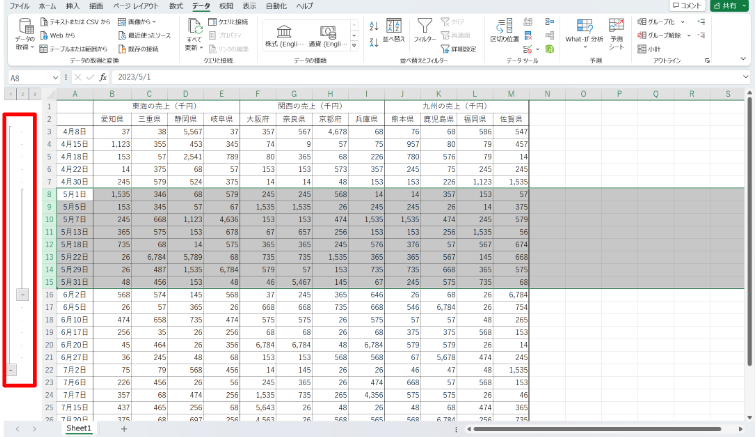Click the vertical scrollbar thumb
This screenshot has width=756, height=437.
point(749,232)
